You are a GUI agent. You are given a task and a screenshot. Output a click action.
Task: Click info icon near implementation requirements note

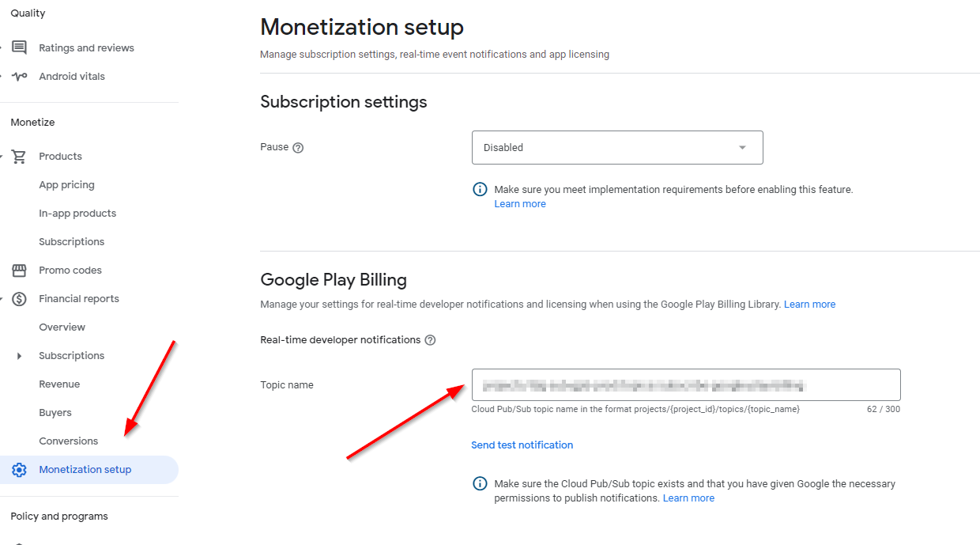[x=480, y=190]
